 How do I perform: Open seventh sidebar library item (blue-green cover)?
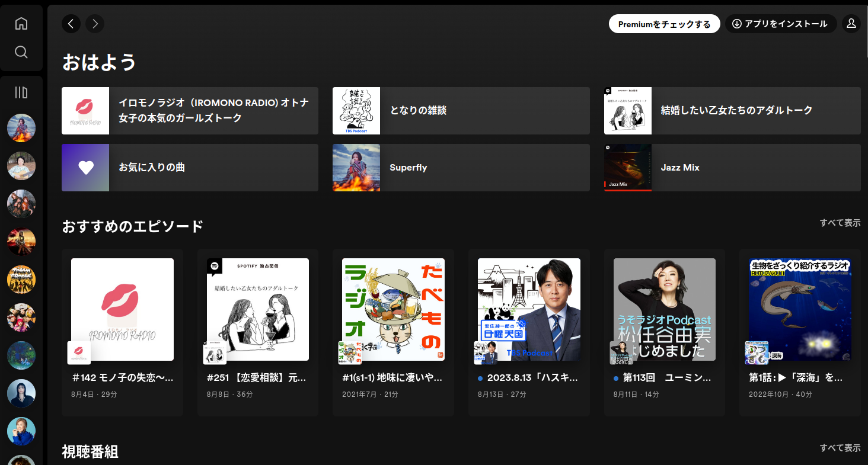click(21, 355)
